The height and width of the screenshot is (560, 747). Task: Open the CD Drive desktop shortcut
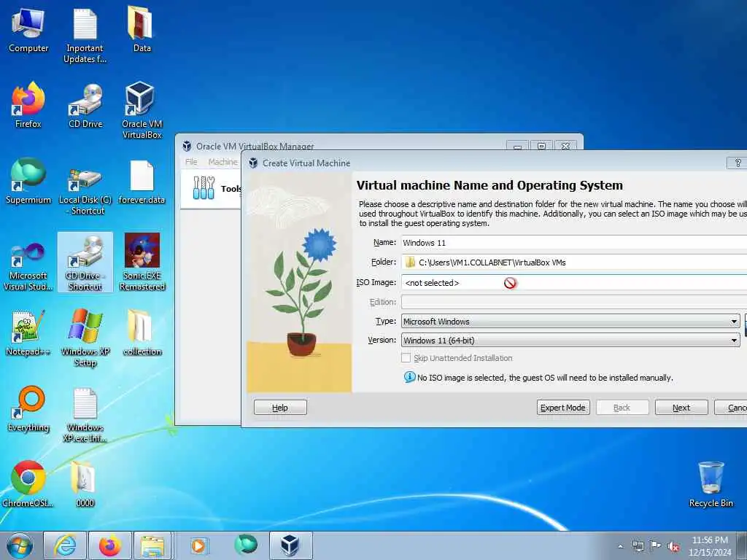point(85,105)
